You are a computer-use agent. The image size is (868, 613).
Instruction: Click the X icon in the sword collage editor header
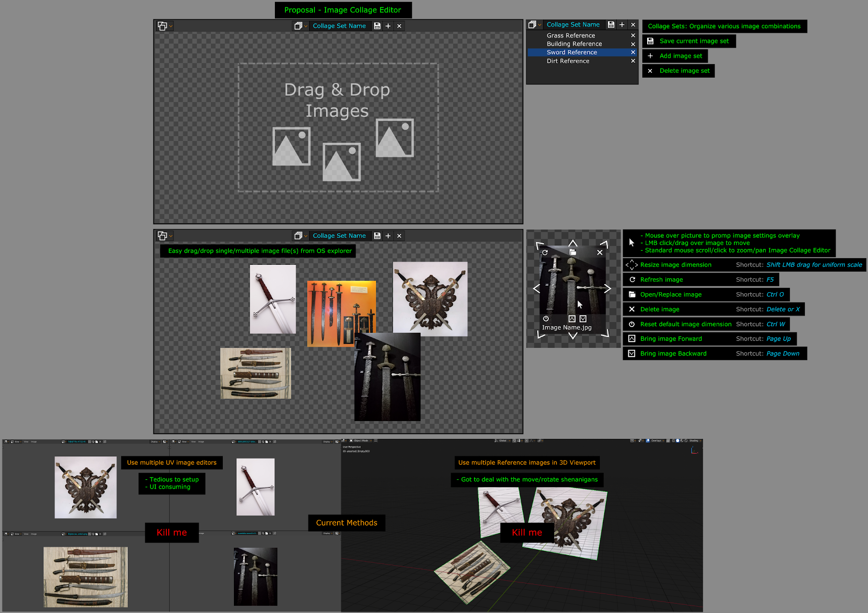click(x=399, y=236)
